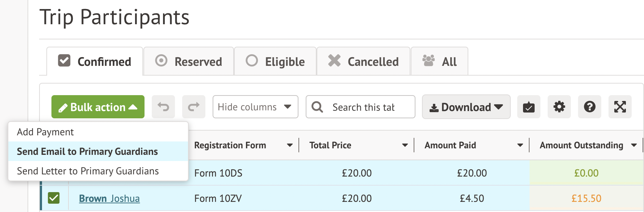Open help question mark icon

coord(590,107)
